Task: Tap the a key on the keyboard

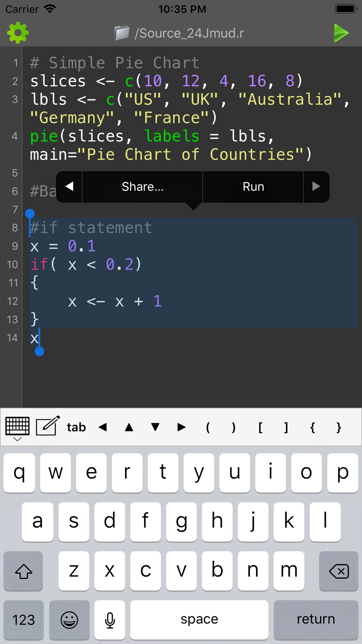Action: coord(38,522)
